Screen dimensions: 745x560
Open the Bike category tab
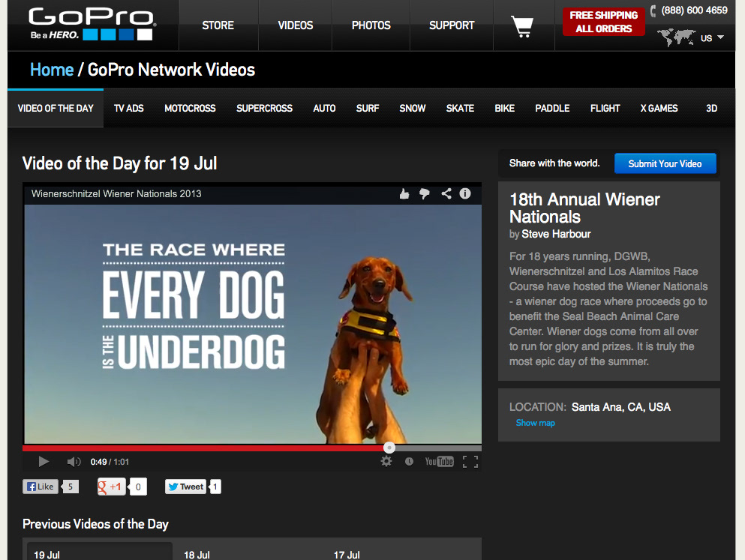505,108
